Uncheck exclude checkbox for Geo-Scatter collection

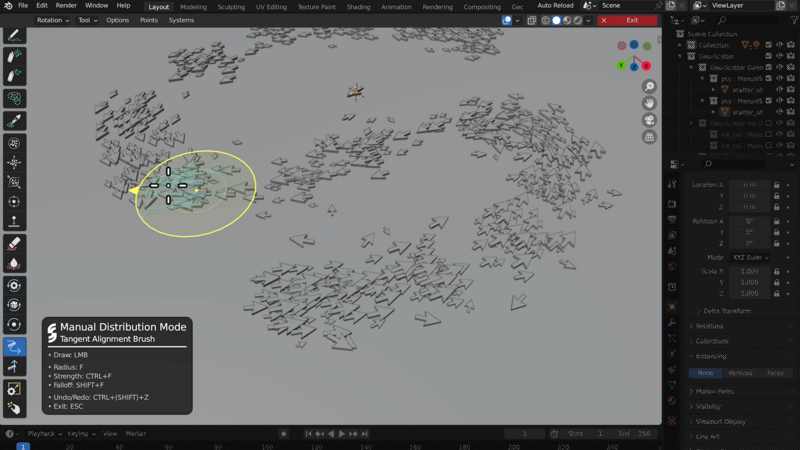[x=769, y=56]
